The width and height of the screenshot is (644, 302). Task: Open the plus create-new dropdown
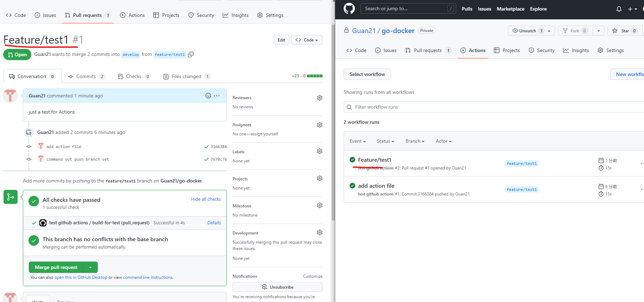point(632,9)
